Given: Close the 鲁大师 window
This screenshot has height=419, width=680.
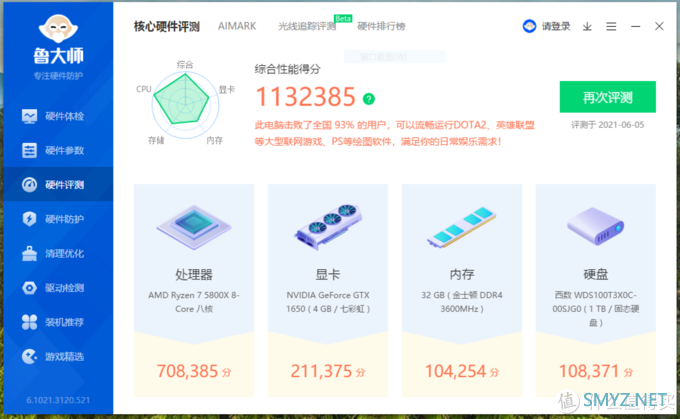Looking at the screenshot, I should (x=659, y=26).
